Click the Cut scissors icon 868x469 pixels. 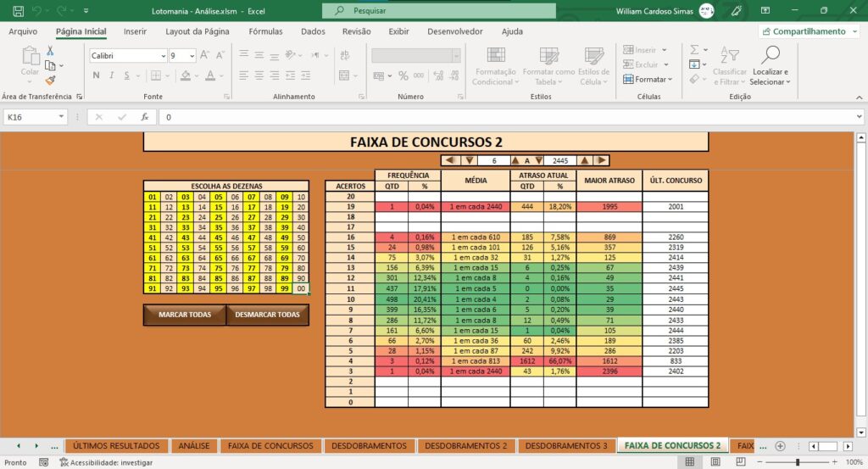click(50, 51)
